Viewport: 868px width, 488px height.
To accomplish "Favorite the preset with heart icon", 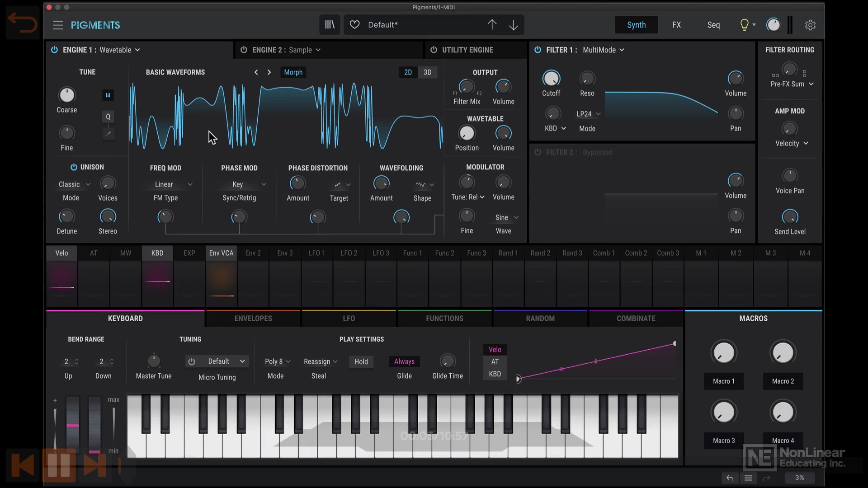I will coord(355,25).
